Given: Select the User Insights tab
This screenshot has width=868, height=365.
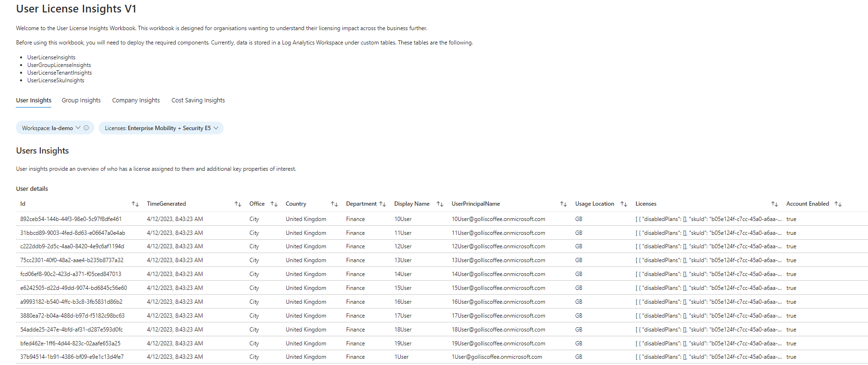Looking at the screenshot, I should [x=34, y=100].
